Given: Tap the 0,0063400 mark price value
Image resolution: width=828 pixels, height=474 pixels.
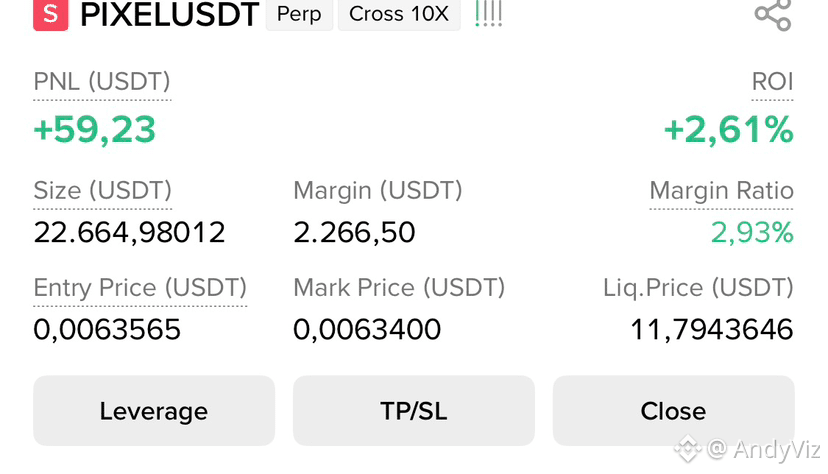Looking at the screenshot, I should [x=367, y=329].
